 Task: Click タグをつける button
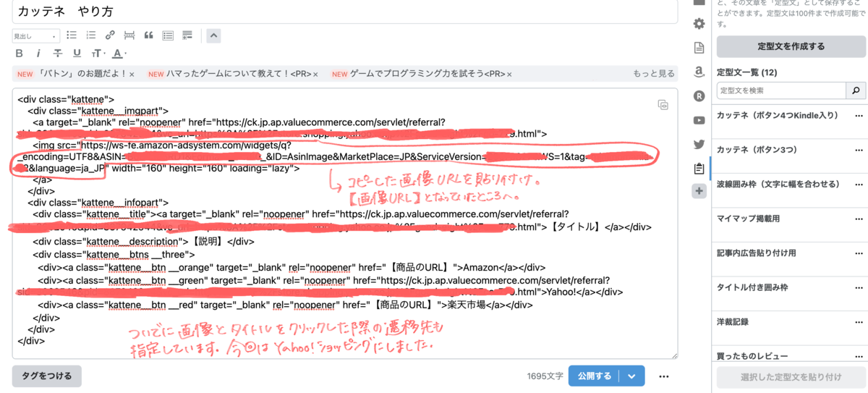(x=46, y=376)
